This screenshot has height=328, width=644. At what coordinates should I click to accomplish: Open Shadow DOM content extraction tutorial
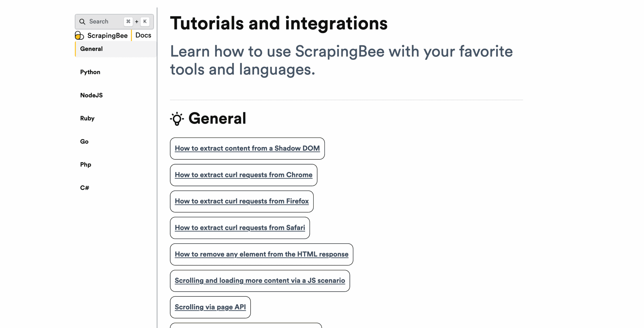point(247,148)
